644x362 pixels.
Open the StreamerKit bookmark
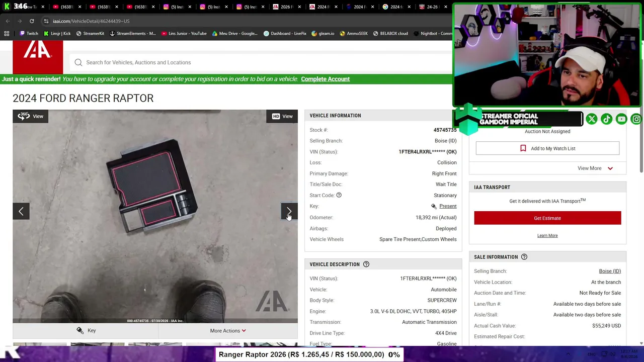(x=90, y=34)
